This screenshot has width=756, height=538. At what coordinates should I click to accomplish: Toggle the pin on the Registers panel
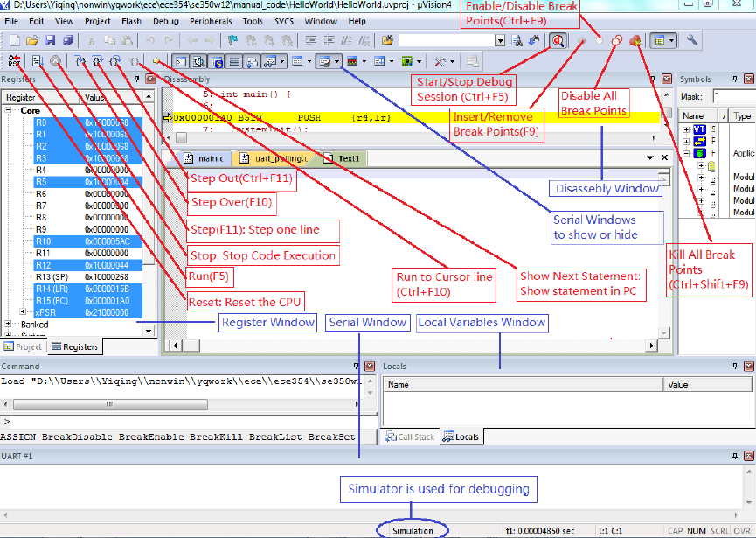(x=138, y=80)
